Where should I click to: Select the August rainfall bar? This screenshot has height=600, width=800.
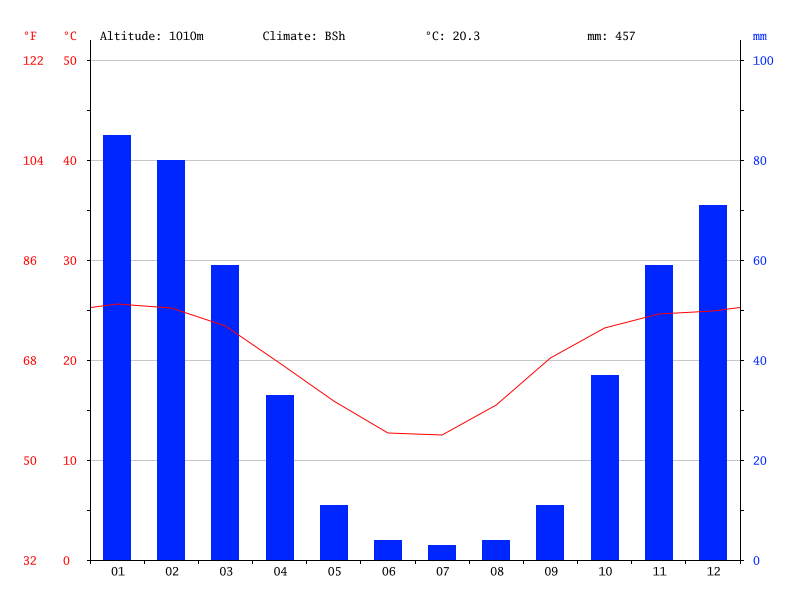point(498,550)
